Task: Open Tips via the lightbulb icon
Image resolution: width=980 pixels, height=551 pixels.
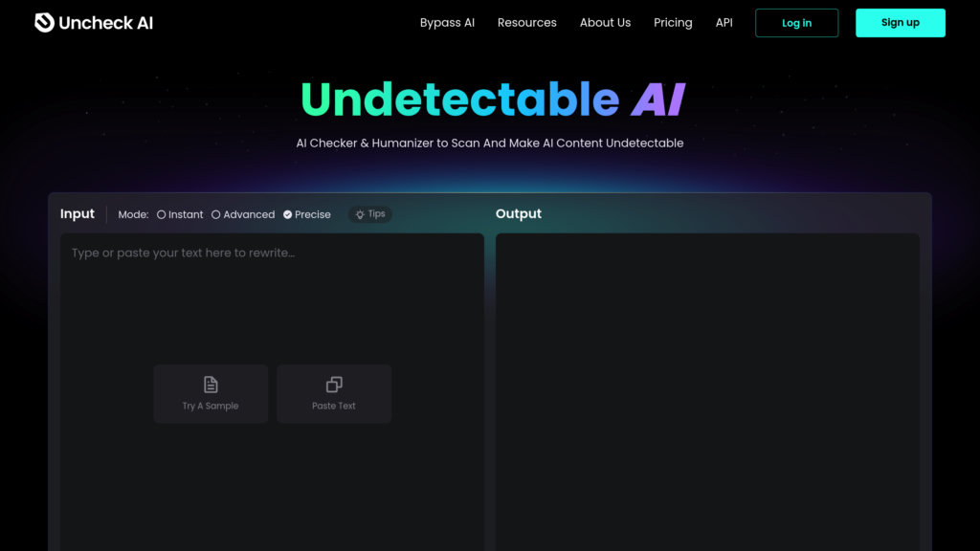Action: [x=360, y=214]
